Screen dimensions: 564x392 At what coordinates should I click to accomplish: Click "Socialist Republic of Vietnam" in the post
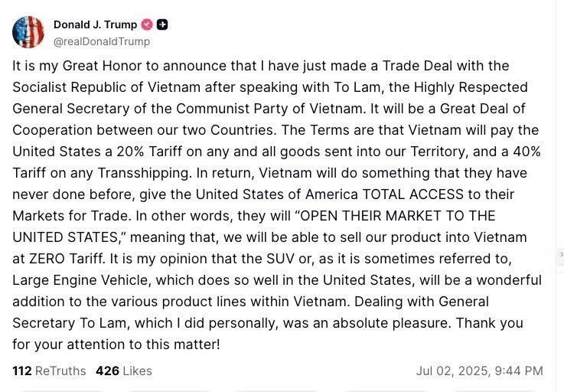click(x=106, y=87)
